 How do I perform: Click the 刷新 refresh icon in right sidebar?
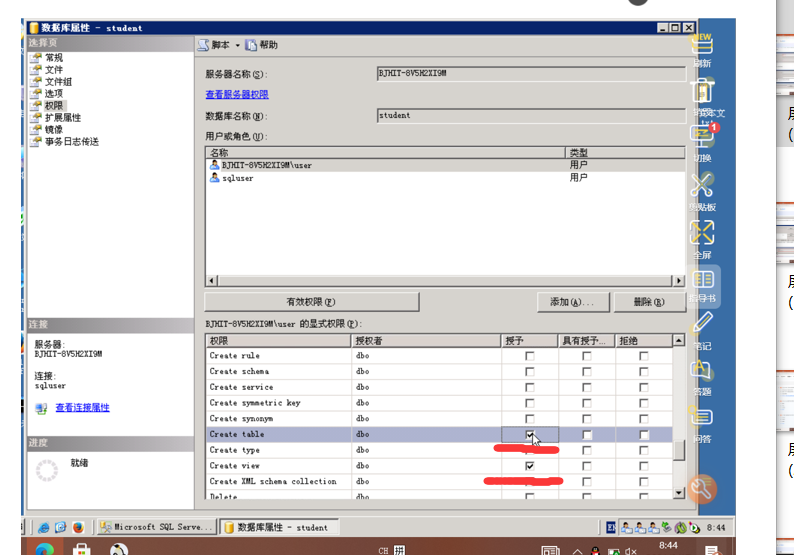point(702,46)
